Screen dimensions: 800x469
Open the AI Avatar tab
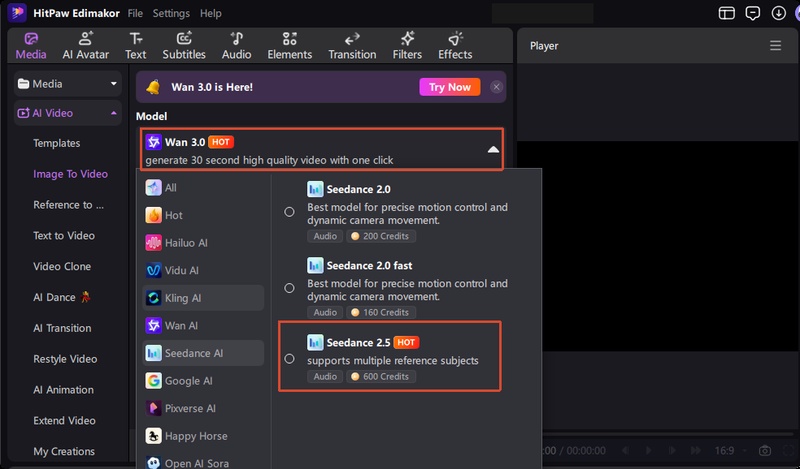(x=86, y=45)
